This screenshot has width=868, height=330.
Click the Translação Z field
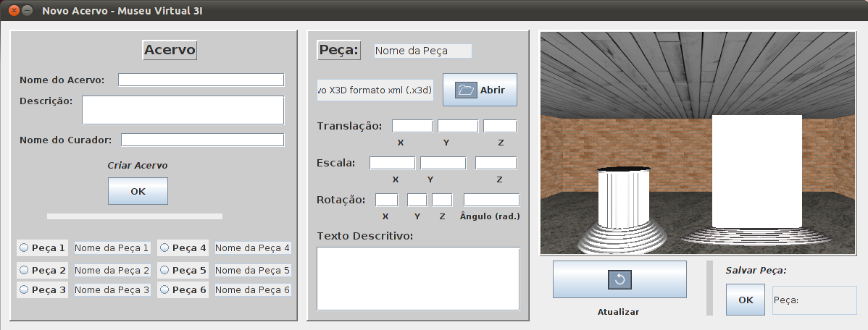pyautogui.click(x=500, y=126)
